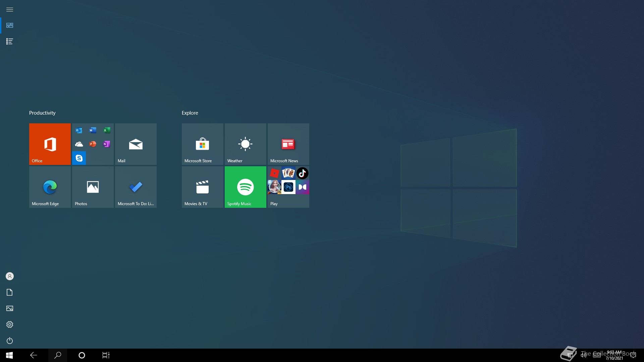644x362 pixels.
Task: Open Roblox in the Play folder
Action: point(274,173)
